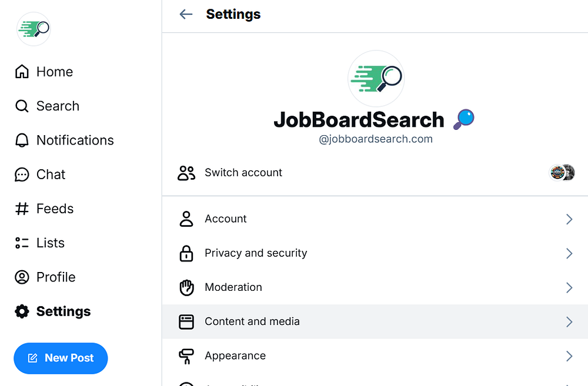Click the Search magnifier icon in sidebar
The width and height of the screenshot is (588, 386).
point(22,106)
